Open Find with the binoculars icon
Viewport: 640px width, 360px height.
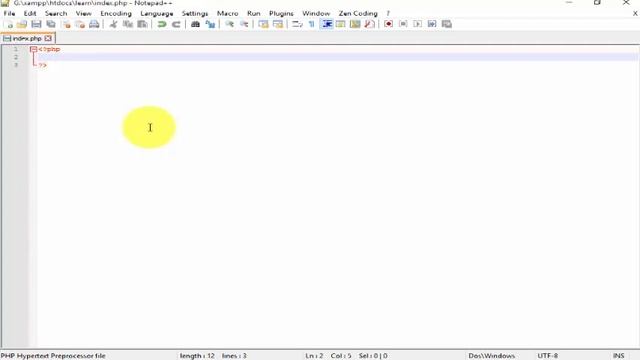pos(196,24)
